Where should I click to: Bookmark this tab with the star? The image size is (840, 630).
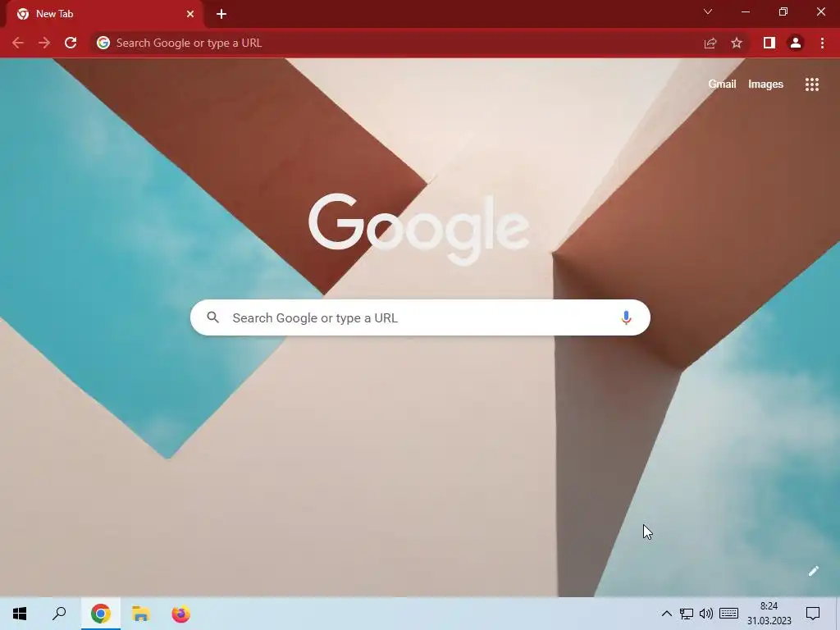tap(737, 43)
